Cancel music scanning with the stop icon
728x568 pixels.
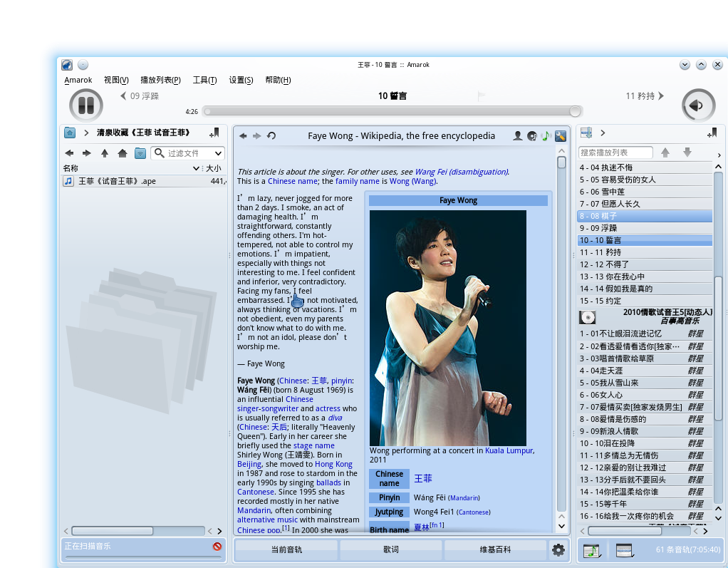coord(217,546)
